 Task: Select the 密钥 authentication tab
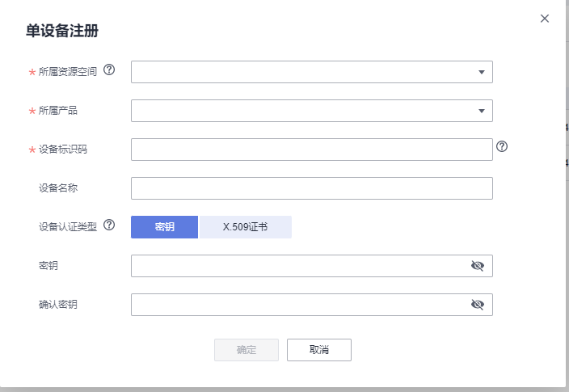[164, 227]
